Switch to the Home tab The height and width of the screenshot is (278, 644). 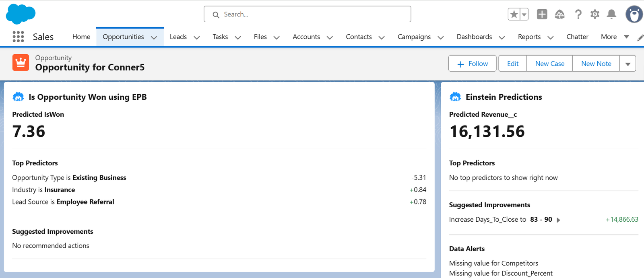coord(81,37)
